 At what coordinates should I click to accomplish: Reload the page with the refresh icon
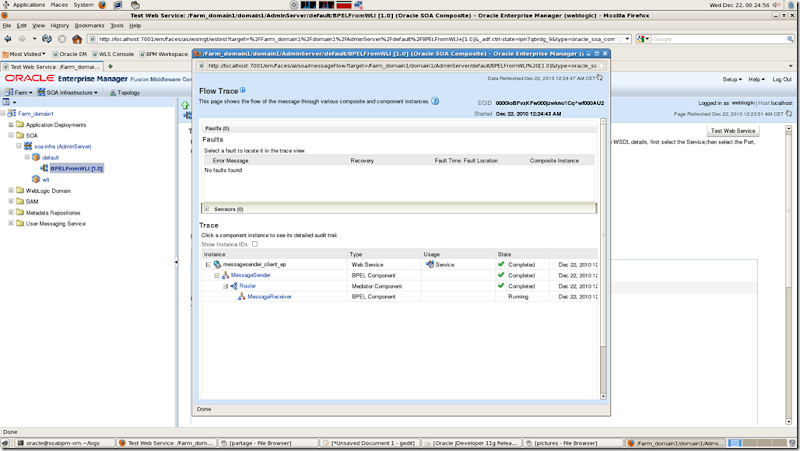pos(47,39)
